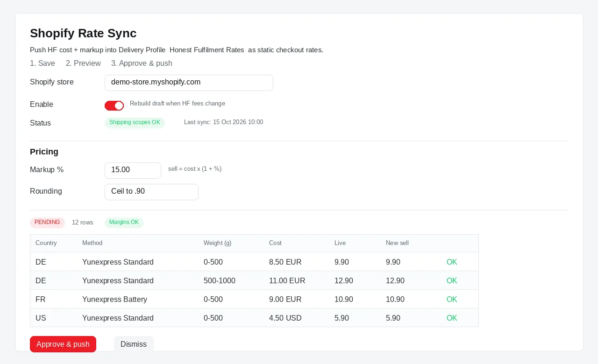Click the 'sell = cost x (1 + %)' hint

(195, 169)
